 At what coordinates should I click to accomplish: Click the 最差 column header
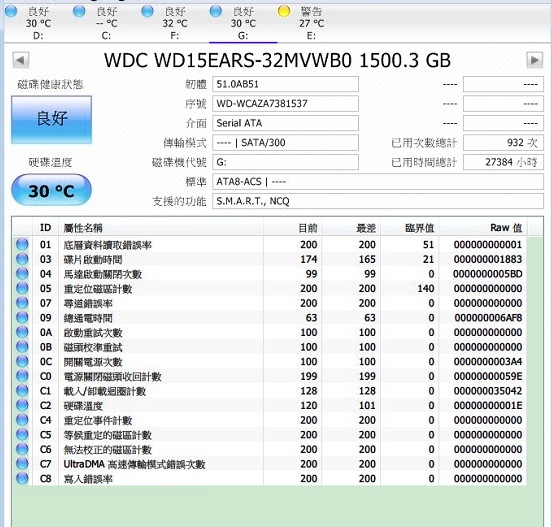click(351, 228)
